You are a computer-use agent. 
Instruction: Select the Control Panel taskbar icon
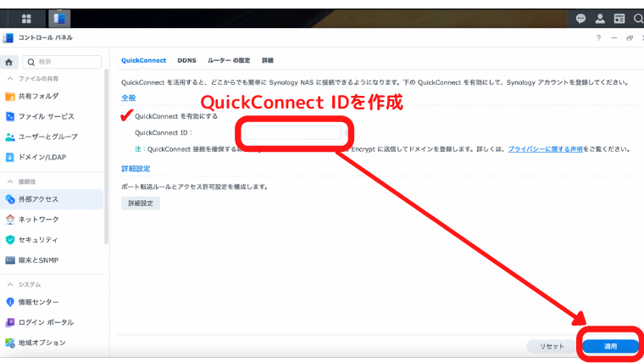pos(59,19)
